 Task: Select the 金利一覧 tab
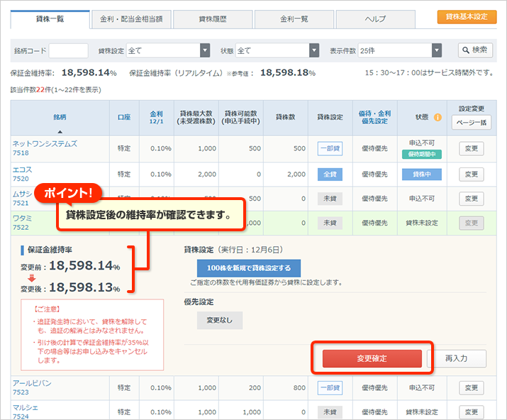(294, 19)
